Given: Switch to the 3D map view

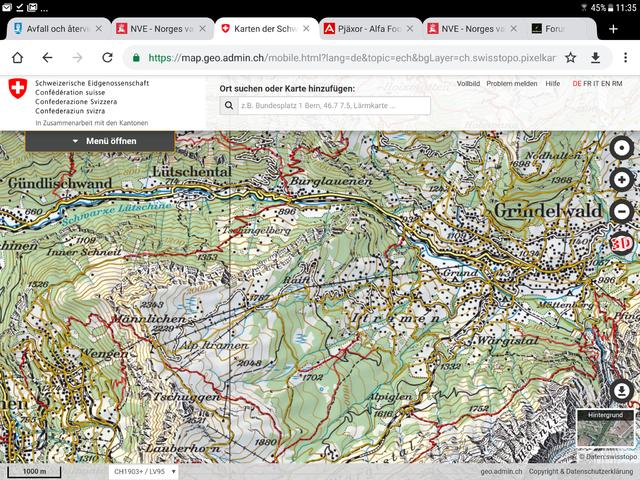Looking at the screenshot, I should coord(621,243).
